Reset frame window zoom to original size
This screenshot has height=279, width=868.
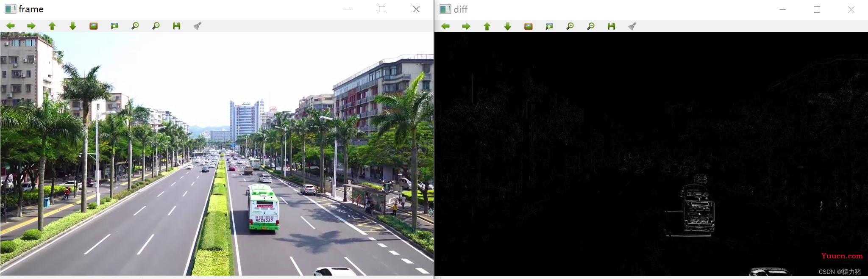94,26
